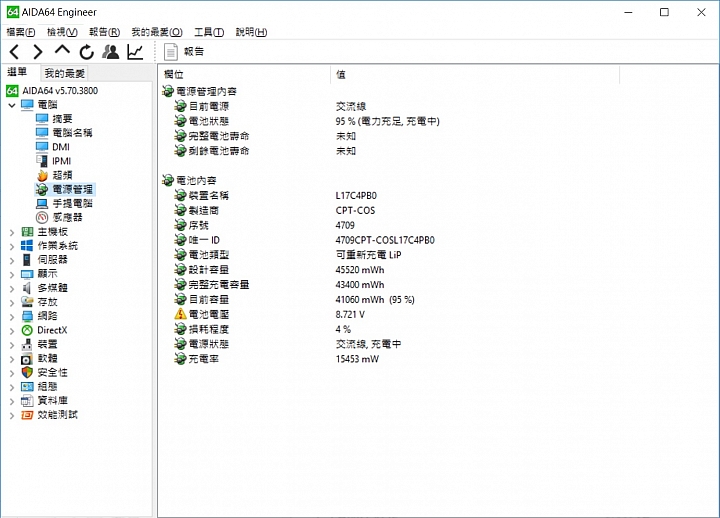Switch to the 選單 sidebar tab
Image resolution: width=720 pixels, height=518 pixels.
(17, 72)
